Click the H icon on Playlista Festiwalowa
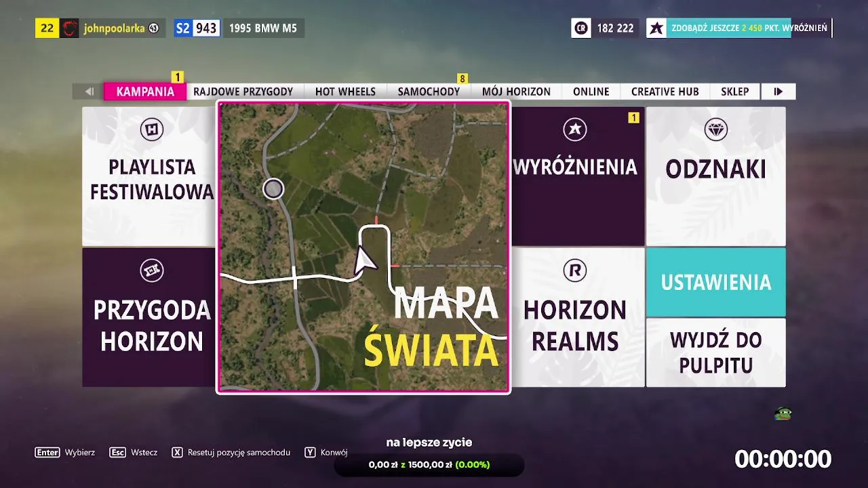868x488 pixels. pyautogui.click(x=151, y=129)
